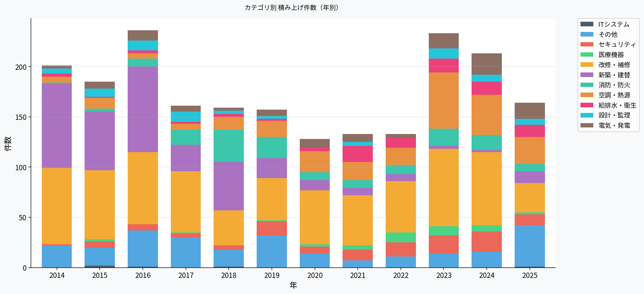Click the 2018 x-axis tick label
This screenshot has width=644, height=294.
pyautogui.click(x=229, y=275)
